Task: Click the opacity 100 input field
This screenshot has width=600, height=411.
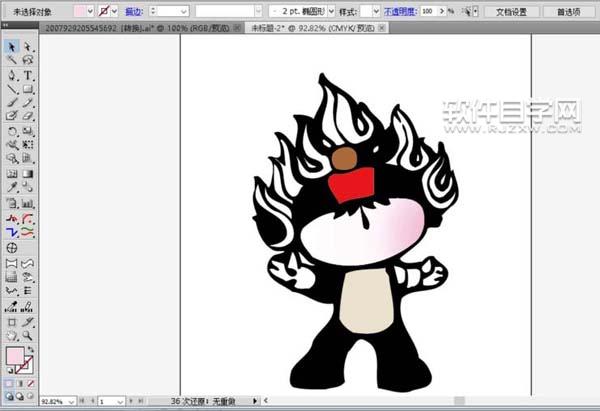Action: pyautogui.click(x=429, y=11)
